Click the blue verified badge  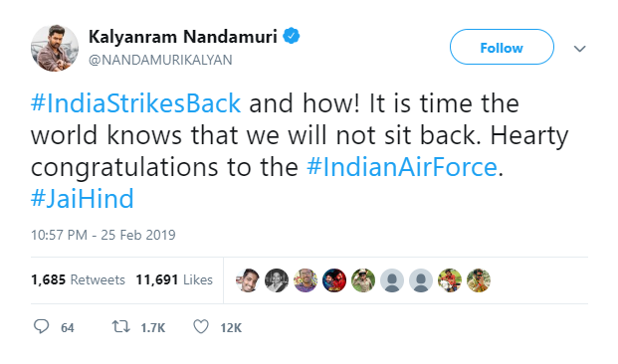(x=292, y=36)
